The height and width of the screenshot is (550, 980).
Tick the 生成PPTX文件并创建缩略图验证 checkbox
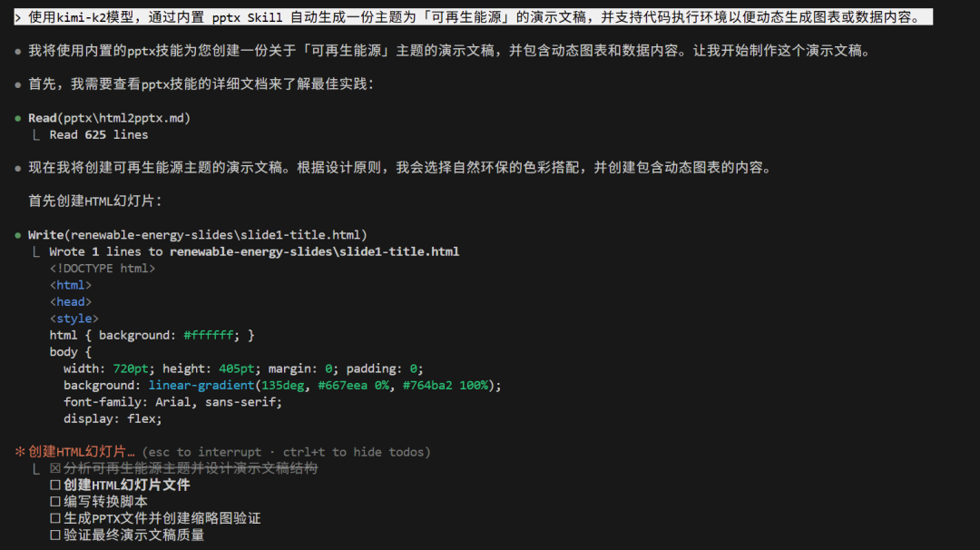coord(55,518)
